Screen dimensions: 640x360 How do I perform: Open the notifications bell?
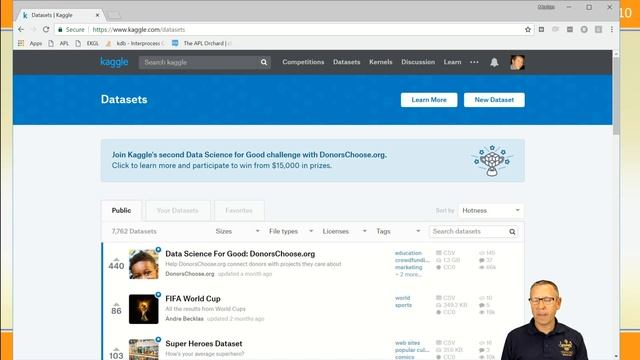(494, 62)
